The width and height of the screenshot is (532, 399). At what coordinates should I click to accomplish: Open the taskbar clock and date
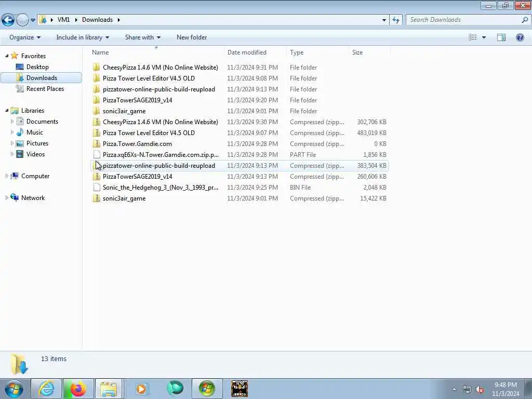coord(506,389)
